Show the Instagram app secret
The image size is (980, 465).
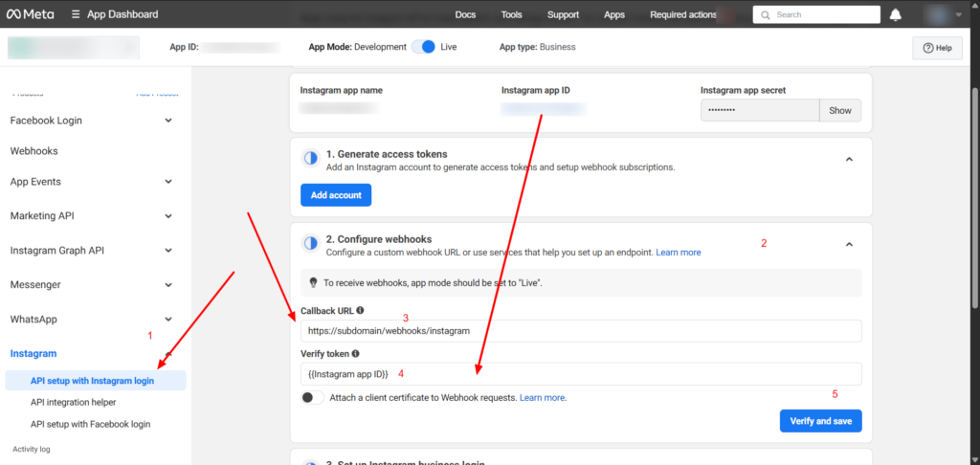tap(840, 111)
